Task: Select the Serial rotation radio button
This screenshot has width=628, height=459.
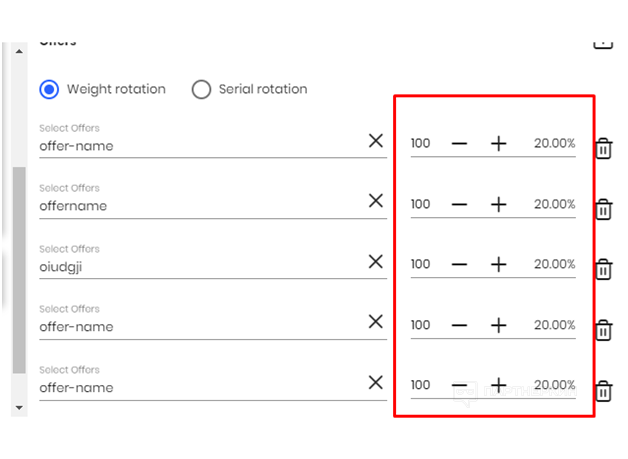Action: [201, 89]
